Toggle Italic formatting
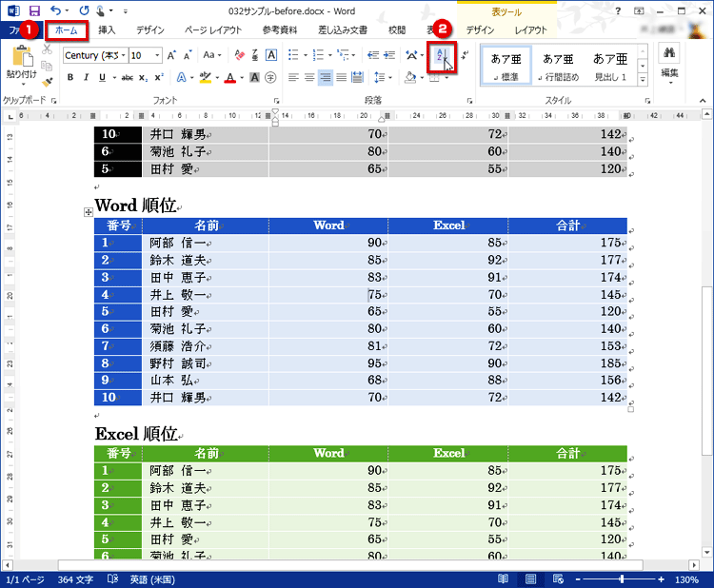Image resolution: width=714 pixels, height=588 pixels. click(86, 78)
